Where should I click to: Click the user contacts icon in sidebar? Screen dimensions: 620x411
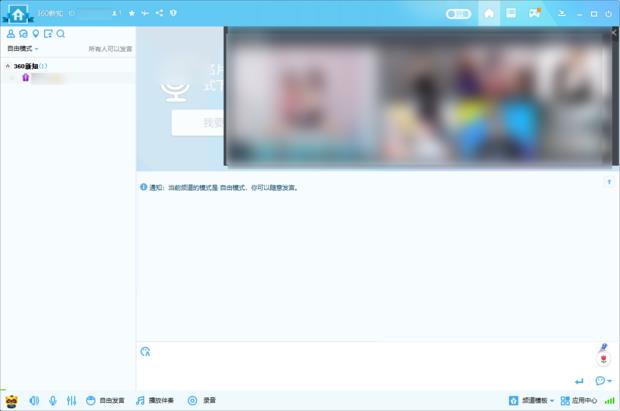pyautogui.click(x=11, y=34)
